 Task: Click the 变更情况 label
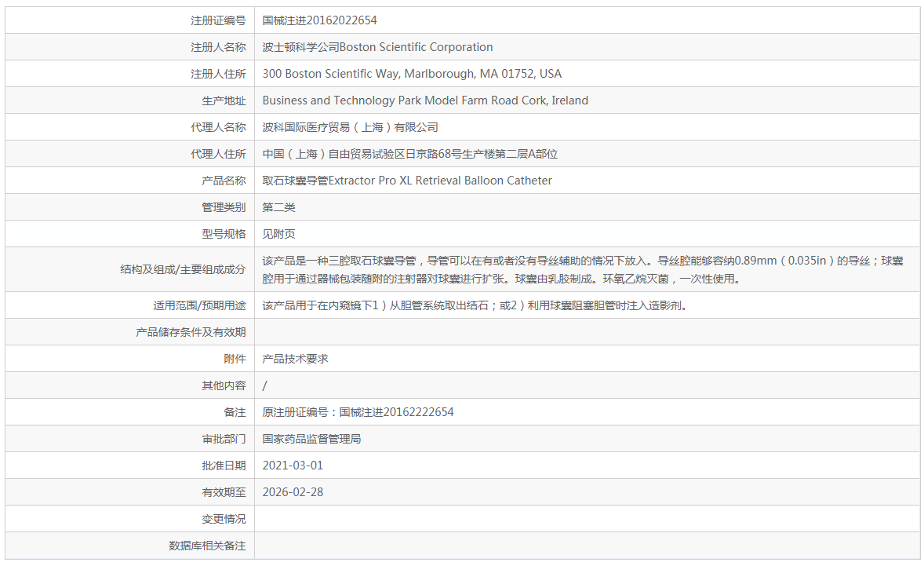point(224,520)
